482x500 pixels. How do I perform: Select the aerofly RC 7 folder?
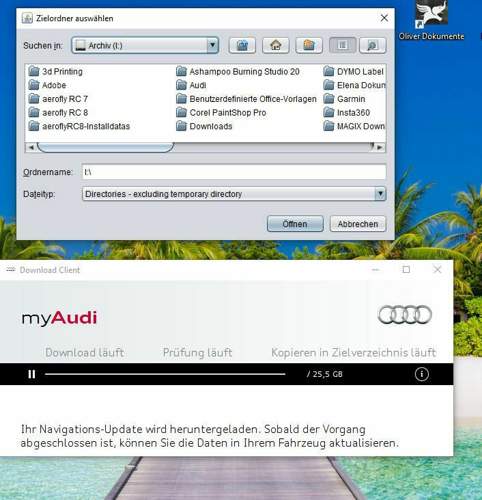[58, 99]
